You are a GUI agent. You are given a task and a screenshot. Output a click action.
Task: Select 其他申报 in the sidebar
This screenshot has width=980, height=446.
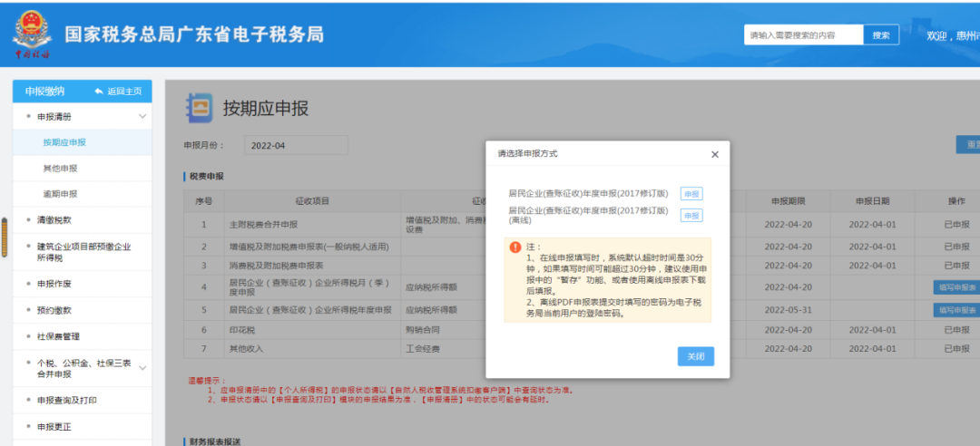[60, 169]
